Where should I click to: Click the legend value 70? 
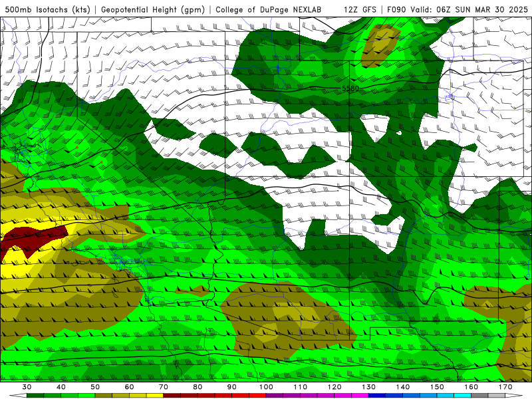(x=164, y=387)
